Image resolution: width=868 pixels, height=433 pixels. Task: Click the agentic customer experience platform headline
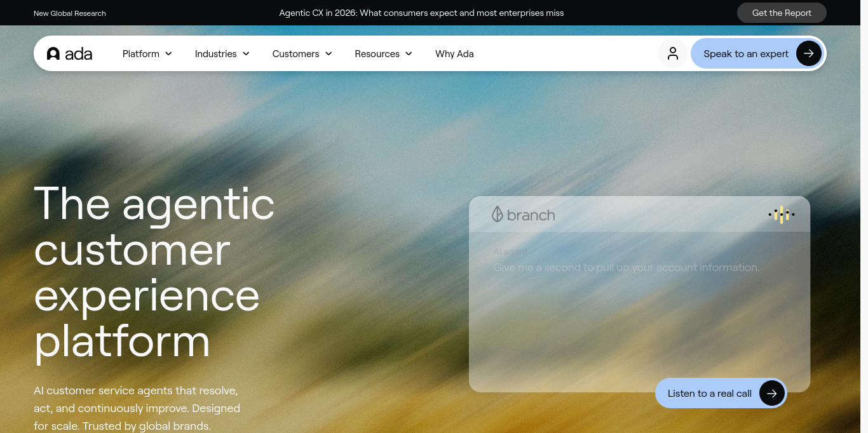pos(154,272)
